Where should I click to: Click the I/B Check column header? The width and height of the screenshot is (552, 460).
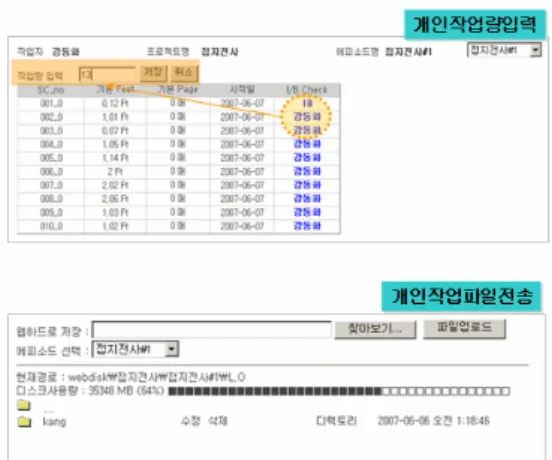click(307, 90)
